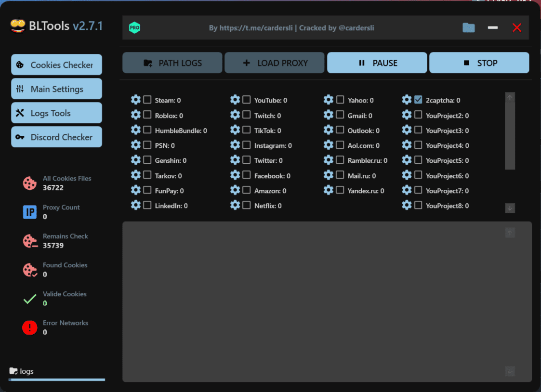The width and height of the screenshot is (541, 392).
Task: Open the Discord Checker section
Action: click(x=56, y=137)
